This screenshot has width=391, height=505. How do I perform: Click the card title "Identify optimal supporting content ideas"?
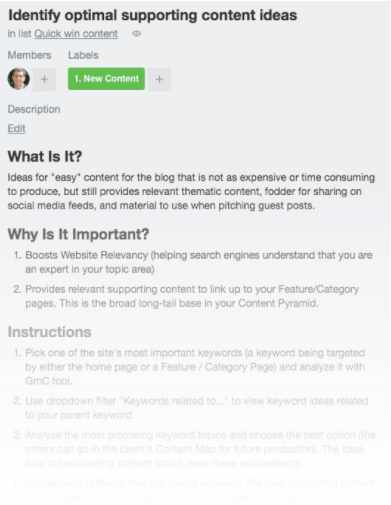coord(152,15)
